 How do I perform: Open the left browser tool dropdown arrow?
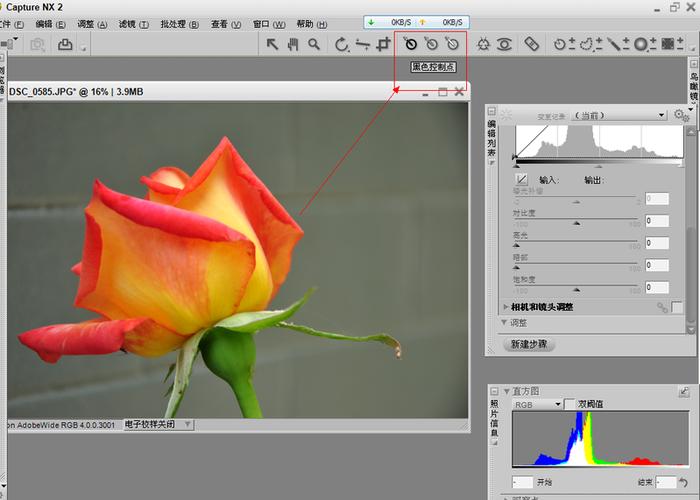(x=16, y=39)
